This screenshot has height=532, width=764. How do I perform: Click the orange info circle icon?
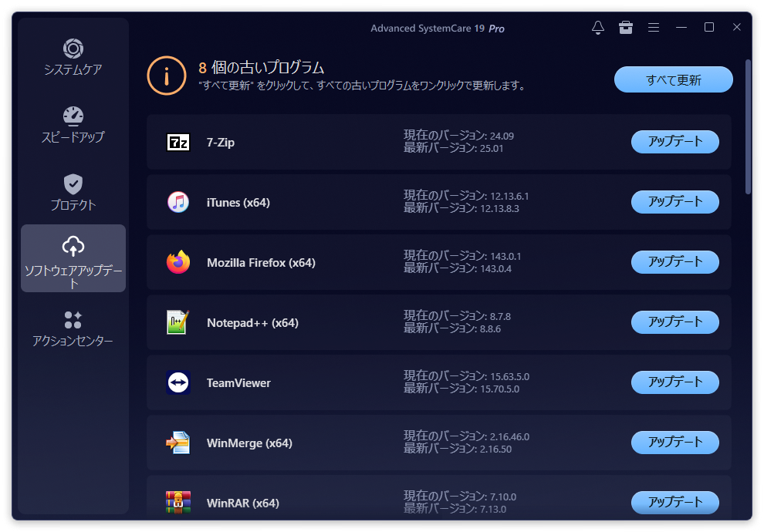pos(167,76)
